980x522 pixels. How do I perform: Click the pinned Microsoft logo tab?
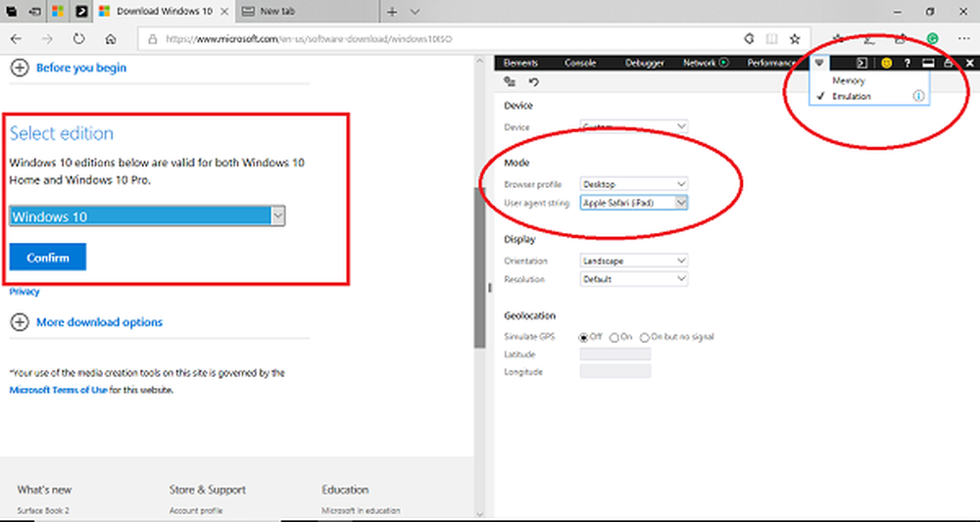(58, 11)
